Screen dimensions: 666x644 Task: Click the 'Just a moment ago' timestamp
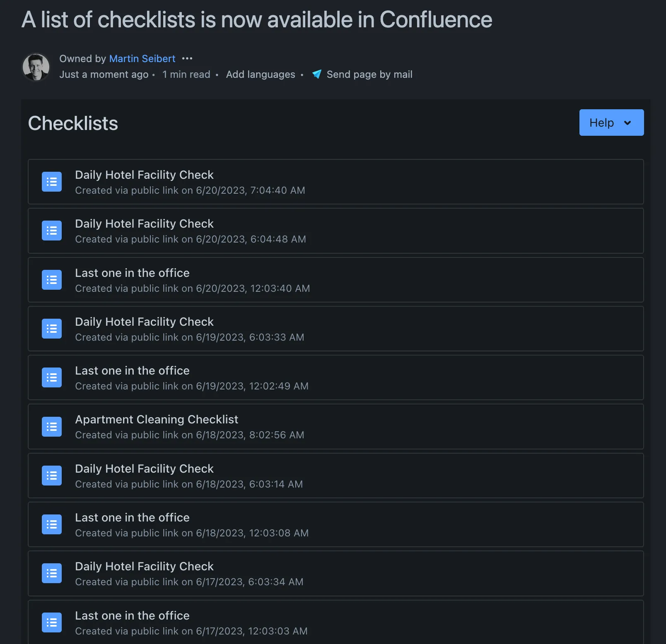click(104, 74)
